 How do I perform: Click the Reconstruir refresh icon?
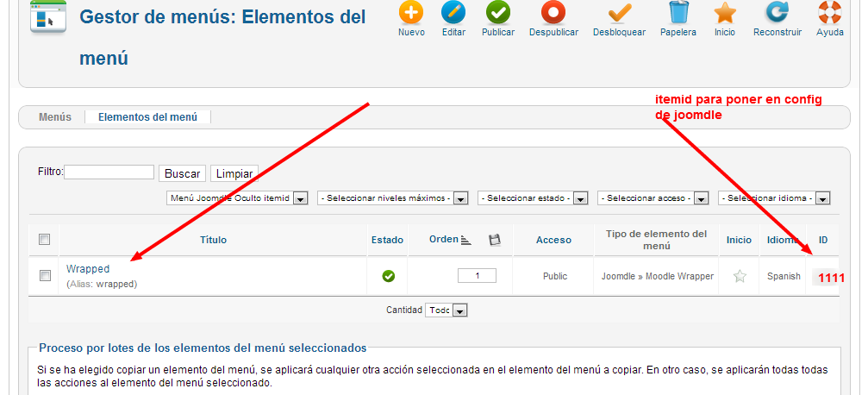[777, 13]
